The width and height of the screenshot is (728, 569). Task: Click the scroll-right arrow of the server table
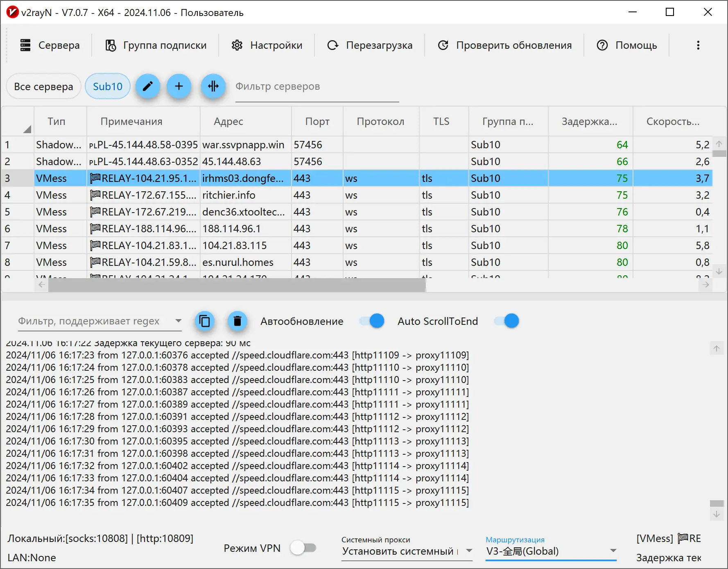coord(706,285)
